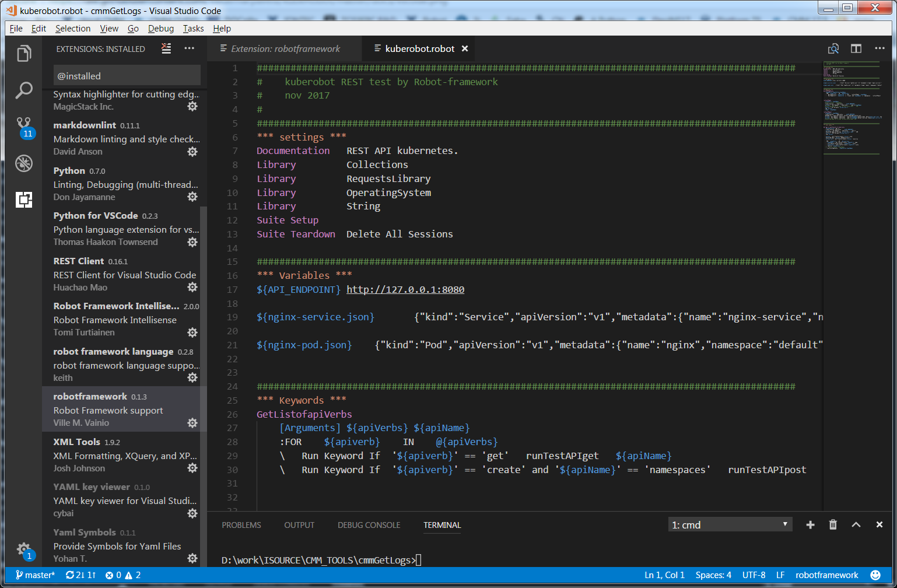Viewport: 897px width, 588px height.
Task: Click the code minimap in editor
Action: click(x=852, y=108)
